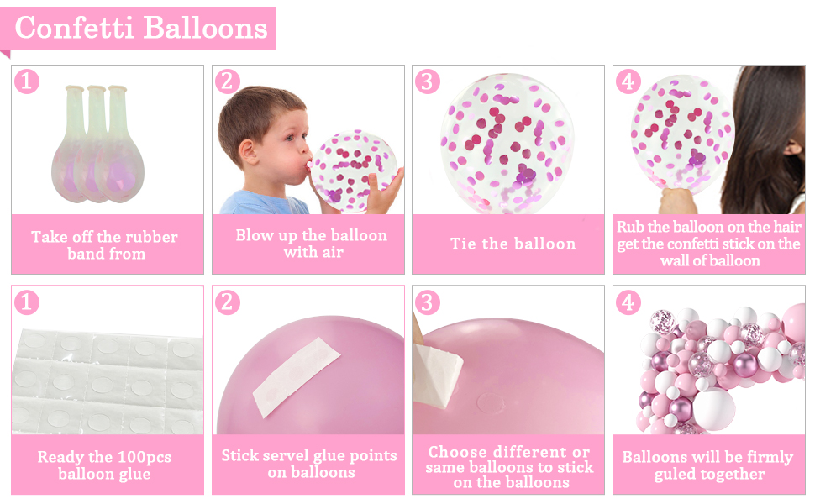Select step 3 badge on tied confetti balloon
The height and width of the screenshot is (504, 815).
428,81
